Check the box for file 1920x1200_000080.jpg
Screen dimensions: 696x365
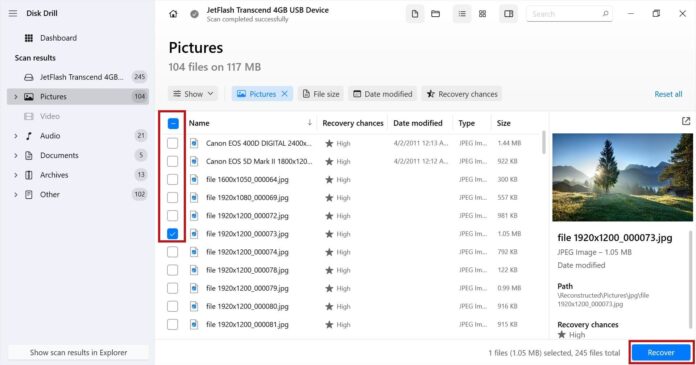pyautogui.click(x=172, y=306)
